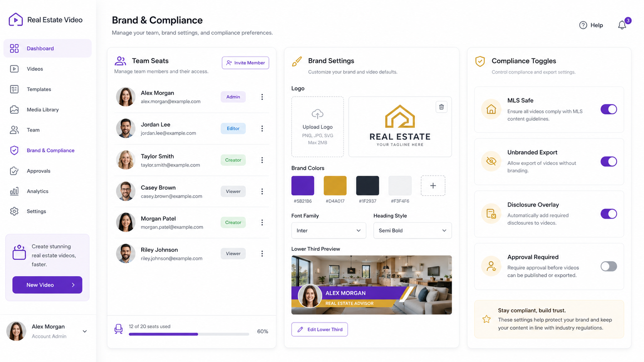Viewport: 644px width, 362px height.
Task: Click the Help question mark icon
Action: click(583, 25)
